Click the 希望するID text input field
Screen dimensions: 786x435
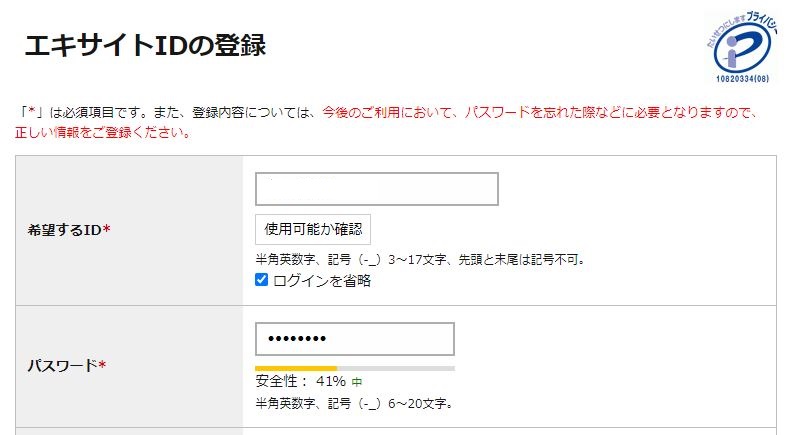376,189
